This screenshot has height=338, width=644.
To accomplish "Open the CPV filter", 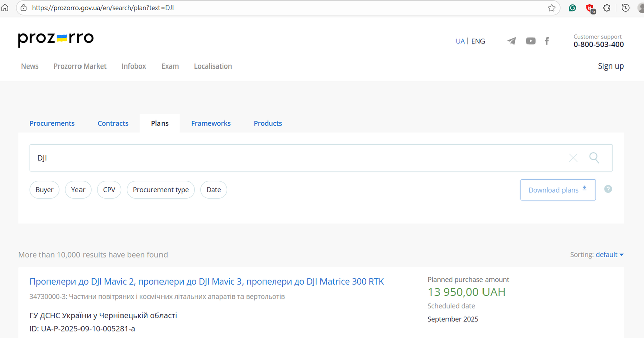I will (x=109, y=190).
